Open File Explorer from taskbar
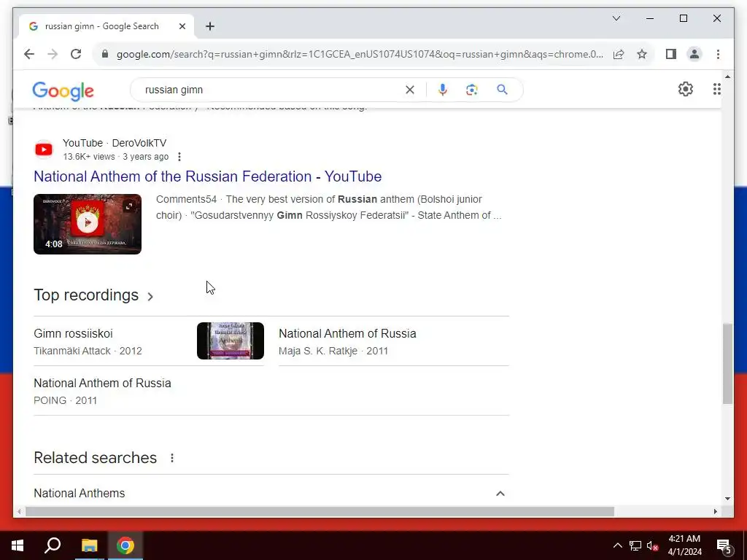 89,545
